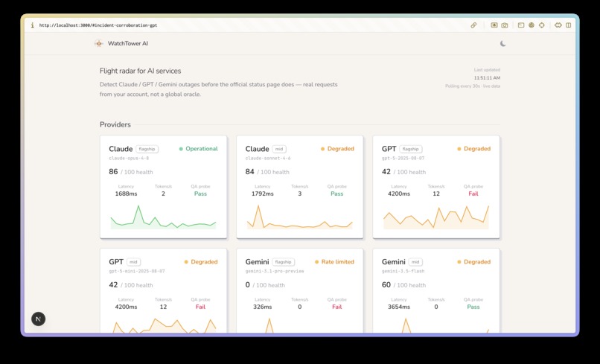Image resolution: width=600 pixels, height=364 pixels.
Task: Click the Polling every 30s note
Action: click(473, 86)
